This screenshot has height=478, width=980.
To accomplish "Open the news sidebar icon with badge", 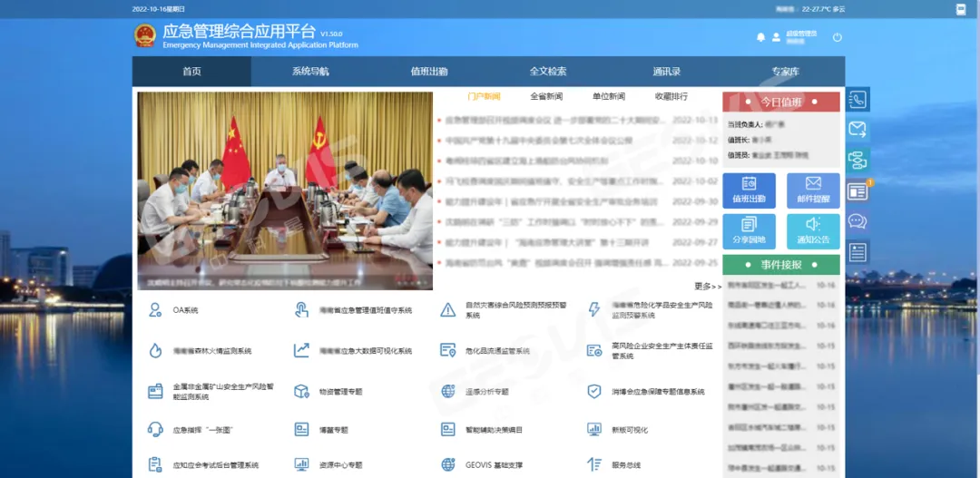I will (x=857, y=191).
